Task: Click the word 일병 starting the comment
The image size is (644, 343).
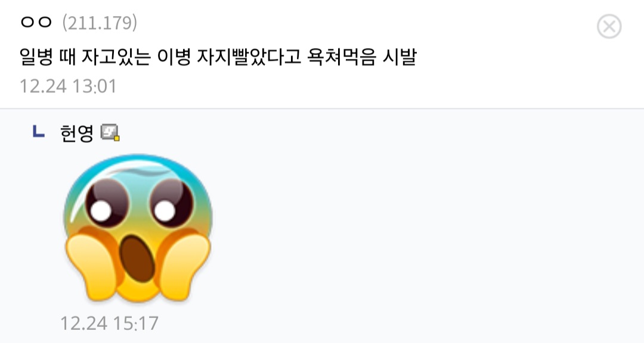Action: point(36,57)
